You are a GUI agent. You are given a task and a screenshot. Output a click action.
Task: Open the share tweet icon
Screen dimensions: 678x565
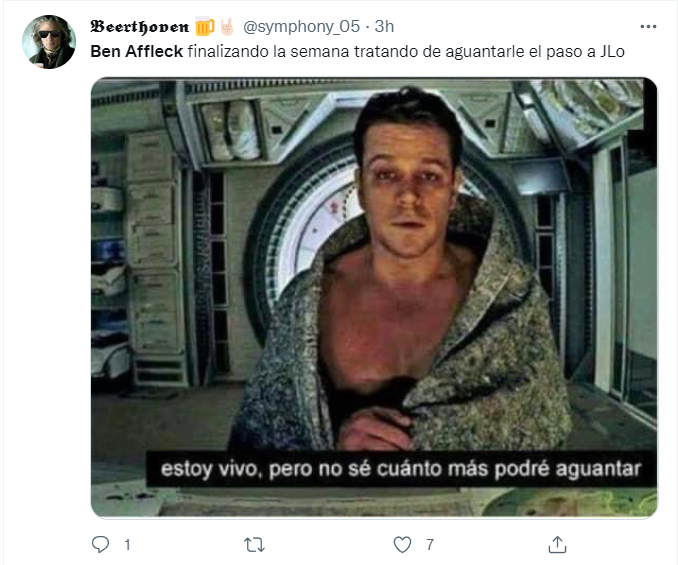tap(557, 544)
